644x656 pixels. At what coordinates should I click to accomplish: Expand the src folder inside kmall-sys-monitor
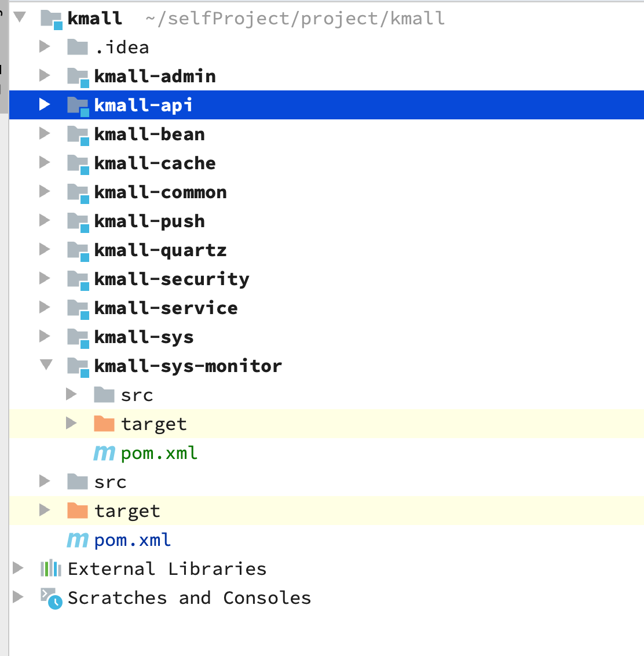tap(71, 394)
